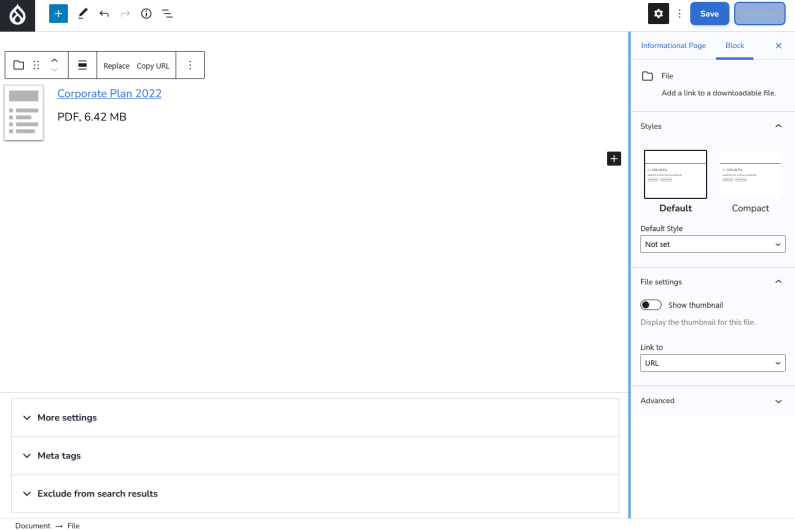Click the Save button
This screenshot has height=530, width=795.
click(709, 14)
